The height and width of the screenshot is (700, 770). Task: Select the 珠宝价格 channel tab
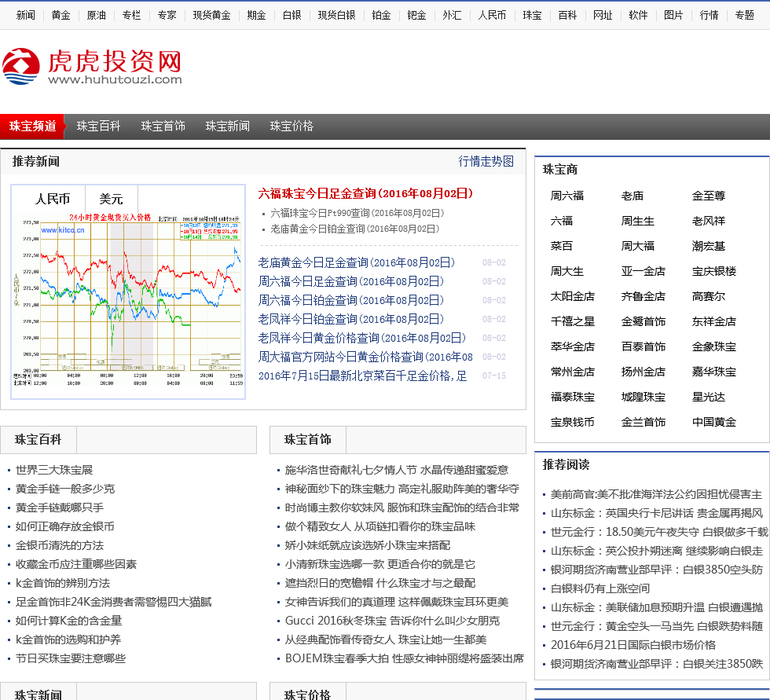click(291, 126)
